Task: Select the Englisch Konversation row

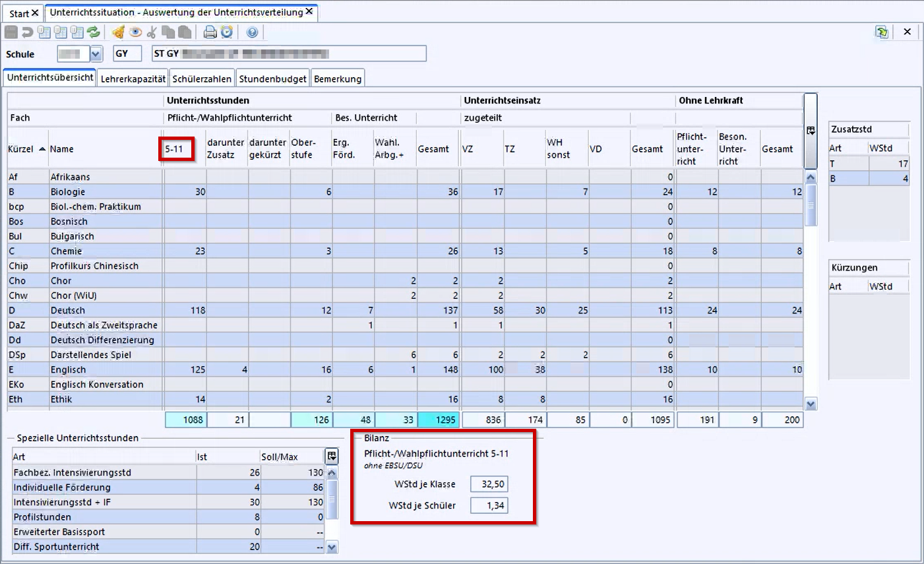Action: [x=405, y=385]
